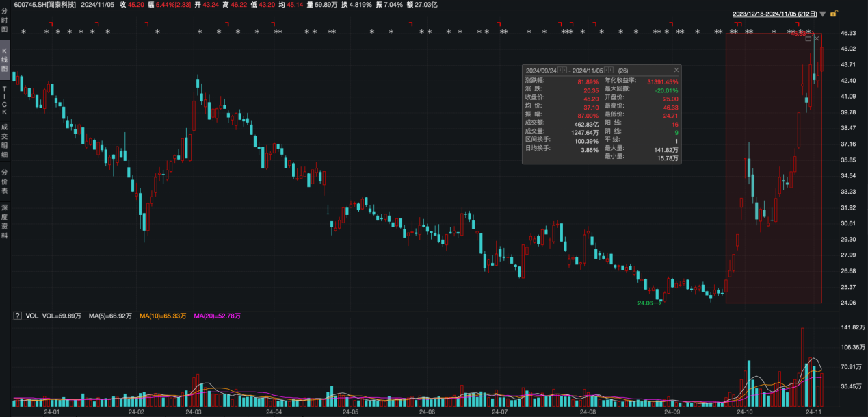Click the 2023/12/18-2024/11/05 date range link
Image resolution: width=868 pixels, height=417 pixels.
(775, 14)
